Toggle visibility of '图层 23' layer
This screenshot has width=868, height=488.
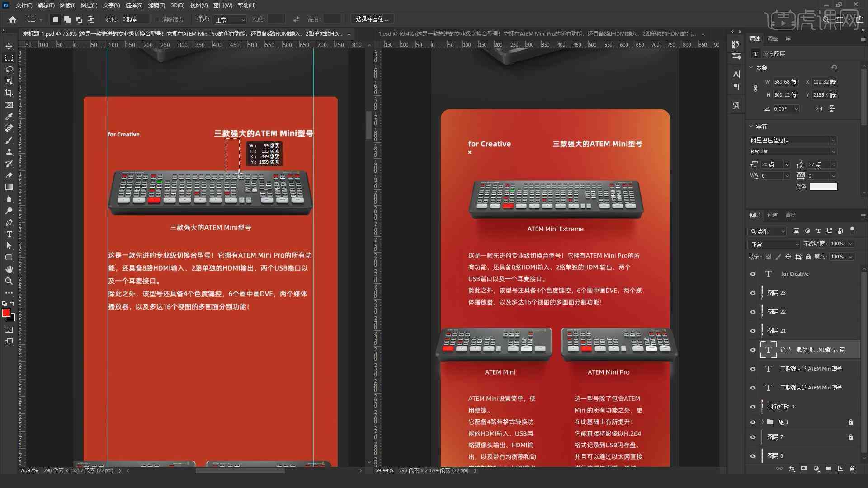tap(753, 292)
